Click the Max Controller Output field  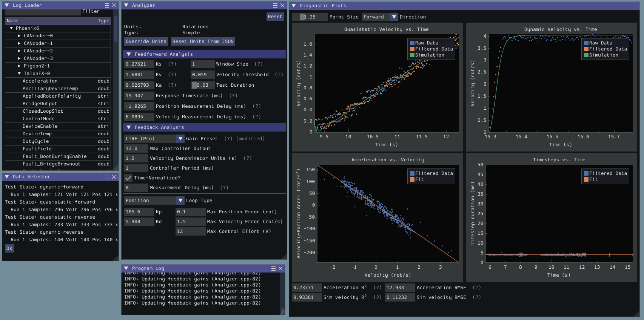[x=136, y=149]
